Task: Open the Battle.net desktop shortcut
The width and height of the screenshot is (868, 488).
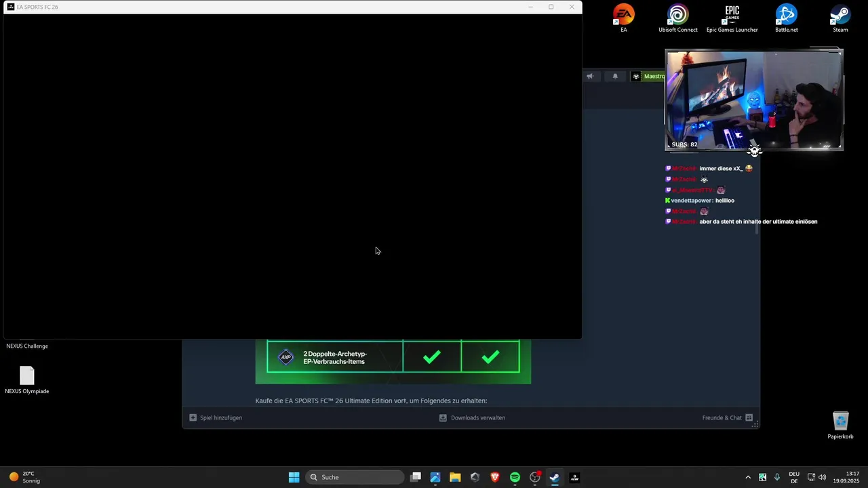Action: [x=786, y=18]
